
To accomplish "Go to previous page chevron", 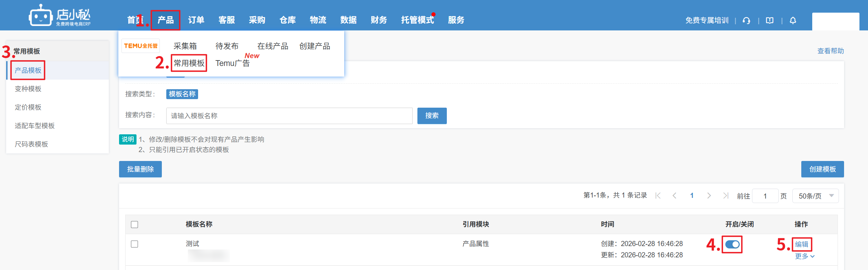I will pyautogui.click(x=674, y=195).
